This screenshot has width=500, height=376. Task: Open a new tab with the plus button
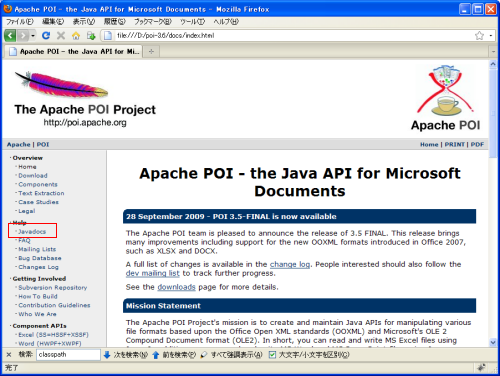151,51
